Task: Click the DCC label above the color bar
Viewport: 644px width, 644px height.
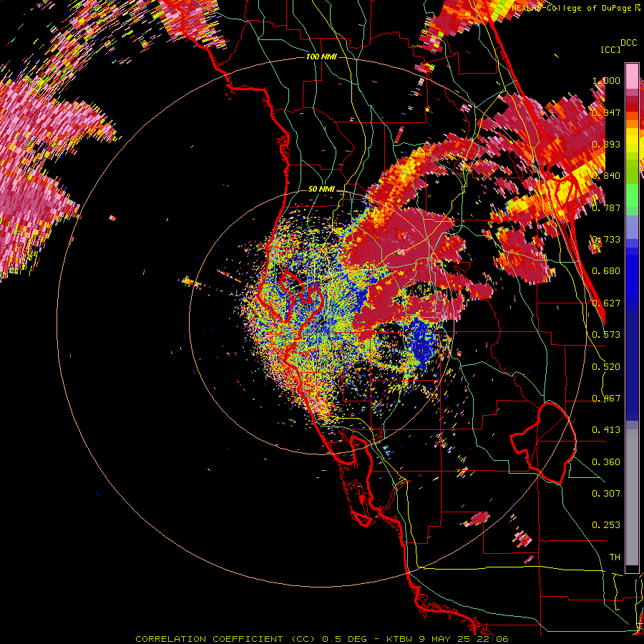Action: (628, 43)
